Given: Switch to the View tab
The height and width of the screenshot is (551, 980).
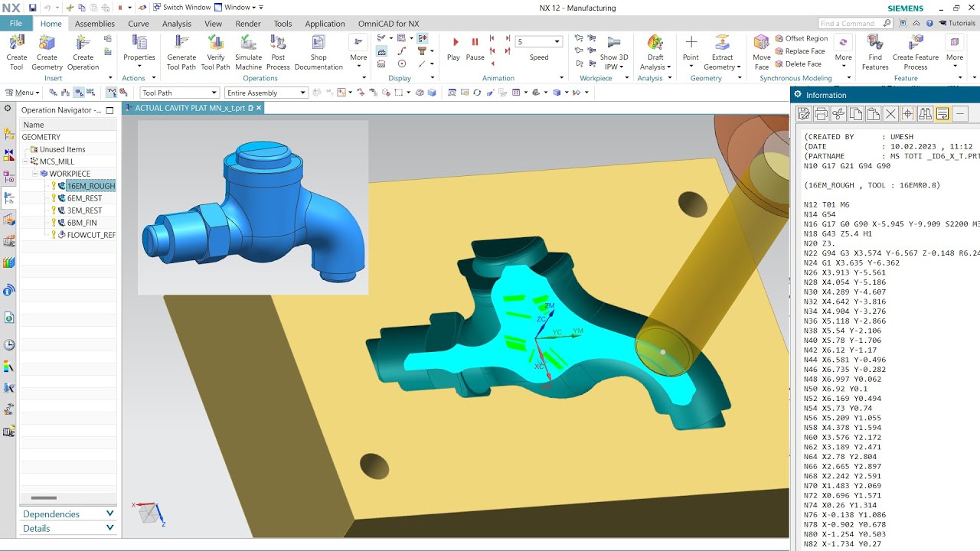Looking at the screenshot, I should tap(214, 24).
